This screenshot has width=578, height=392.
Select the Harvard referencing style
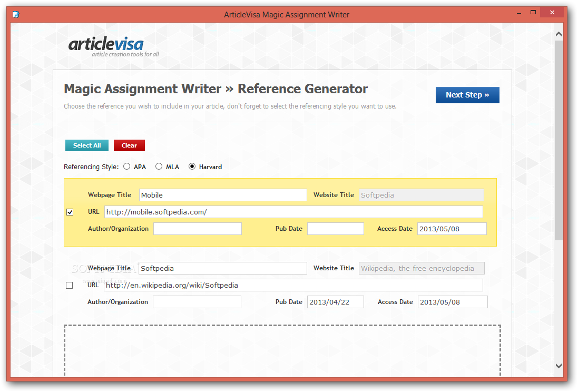[192, 166]
